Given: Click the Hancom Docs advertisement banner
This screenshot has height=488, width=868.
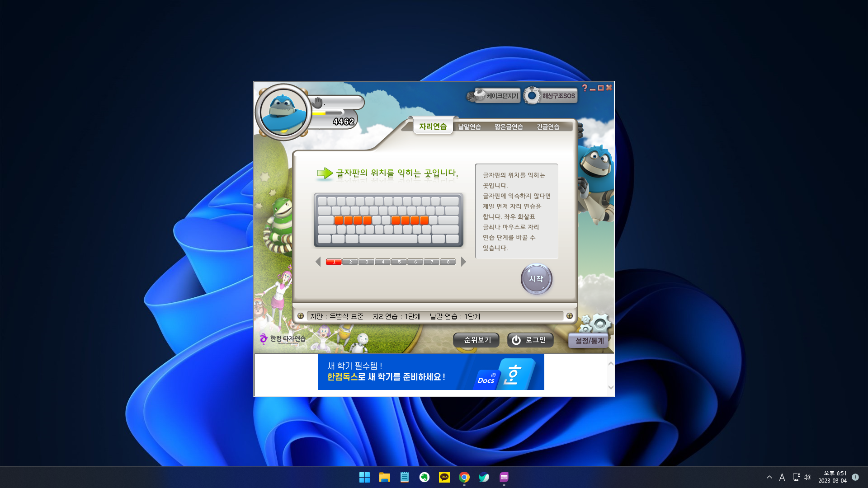Looking at the screenshot, I should (431, 372).
